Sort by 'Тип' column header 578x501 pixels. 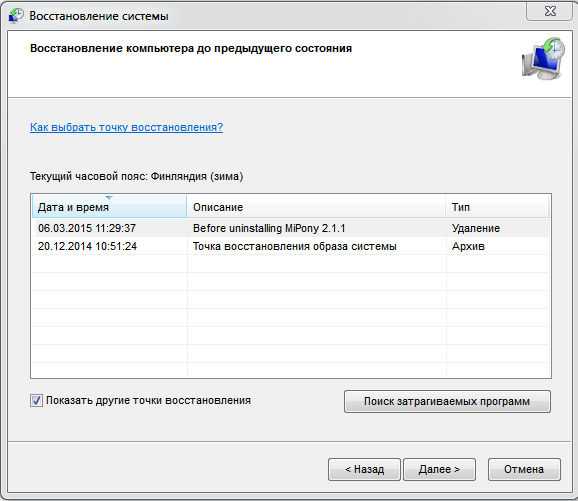[498, 206]
